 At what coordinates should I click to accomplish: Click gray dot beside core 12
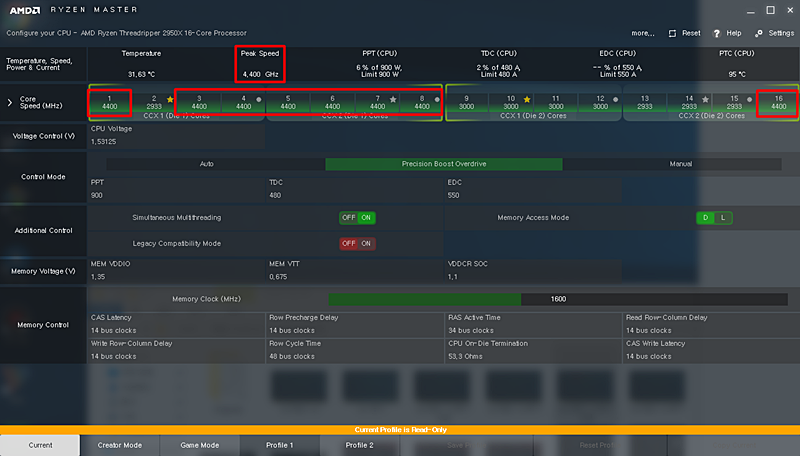click(615, 99)
